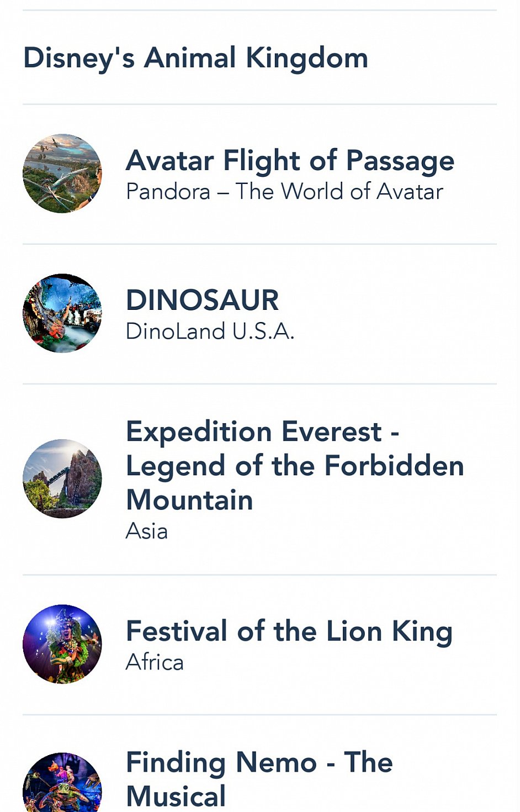
Task: Tap the DinoLand U.S.A. location label
Action: pyautogui.click(x=210, y=331)
